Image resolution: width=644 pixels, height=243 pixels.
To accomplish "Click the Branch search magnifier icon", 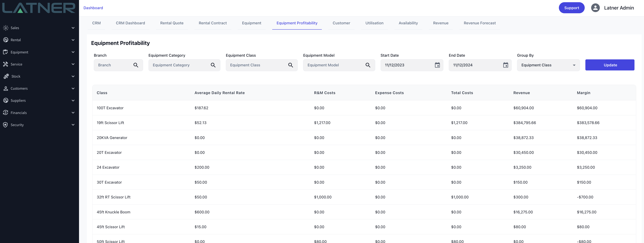I will 136,65.
